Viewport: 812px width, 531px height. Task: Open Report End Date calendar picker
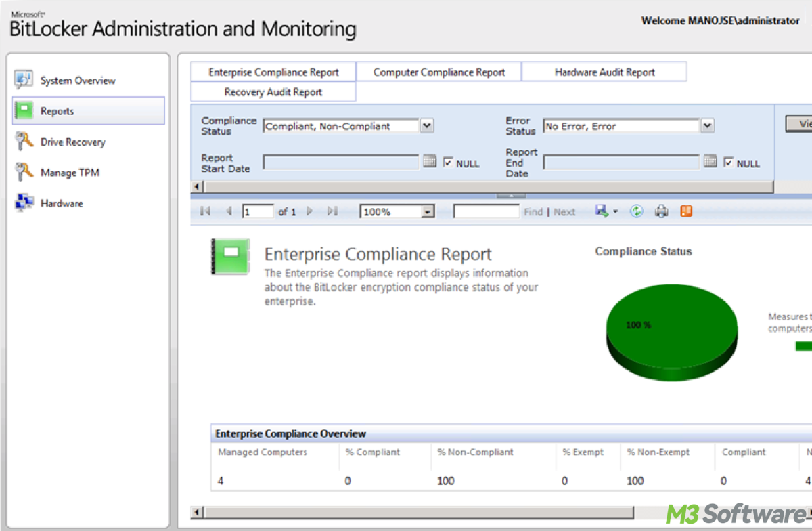tap(710, 162)
